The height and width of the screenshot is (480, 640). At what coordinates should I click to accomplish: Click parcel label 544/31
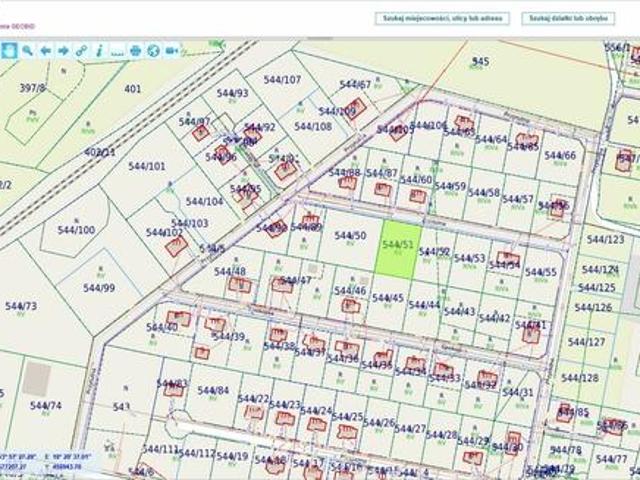pos(518,393)
